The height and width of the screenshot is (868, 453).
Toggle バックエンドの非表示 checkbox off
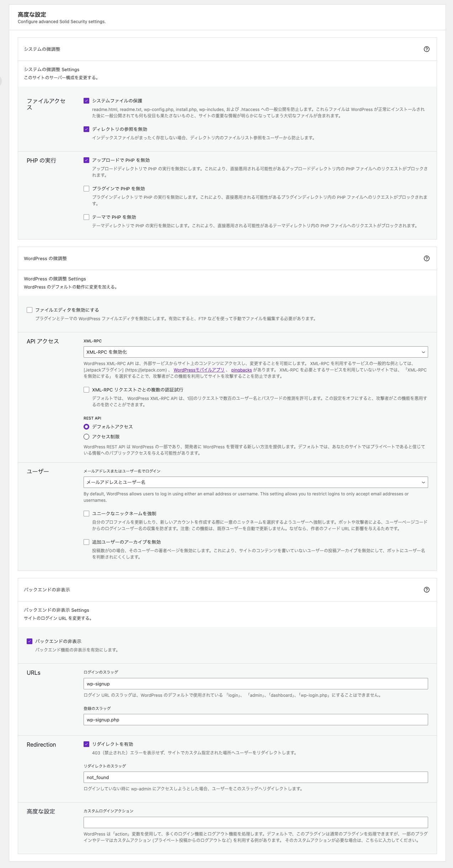click(30, 641)
